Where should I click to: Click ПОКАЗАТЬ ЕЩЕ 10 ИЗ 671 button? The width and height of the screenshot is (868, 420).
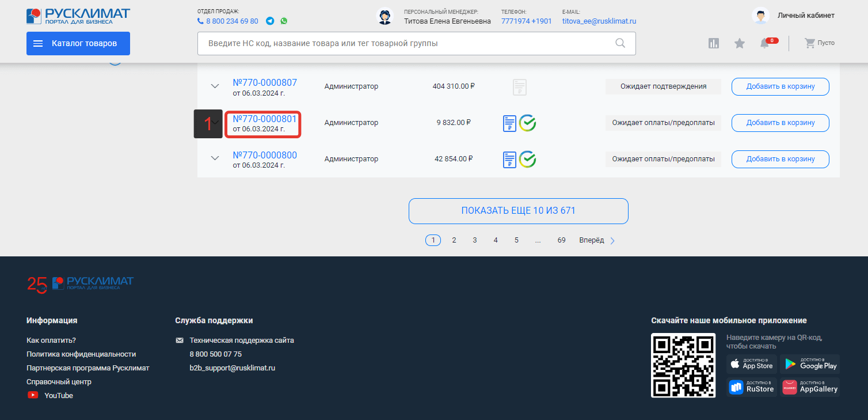pyautogui.click(x=519, y=211)
